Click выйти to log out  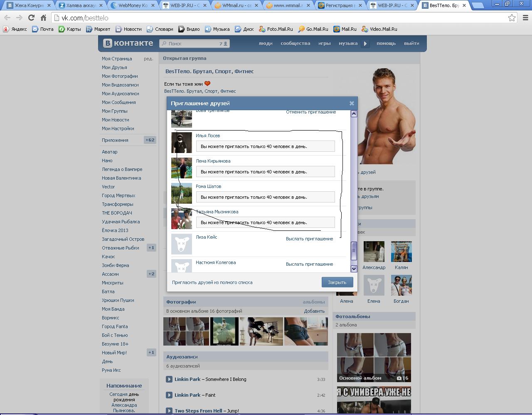coord(411,43)
